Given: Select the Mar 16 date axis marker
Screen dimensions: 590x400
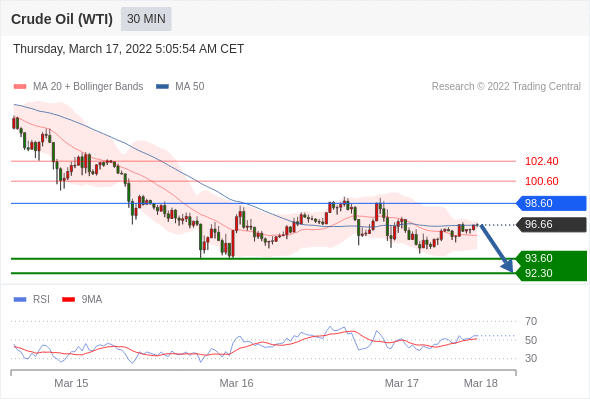Looking at the screenshot, I should pos(236,383).
